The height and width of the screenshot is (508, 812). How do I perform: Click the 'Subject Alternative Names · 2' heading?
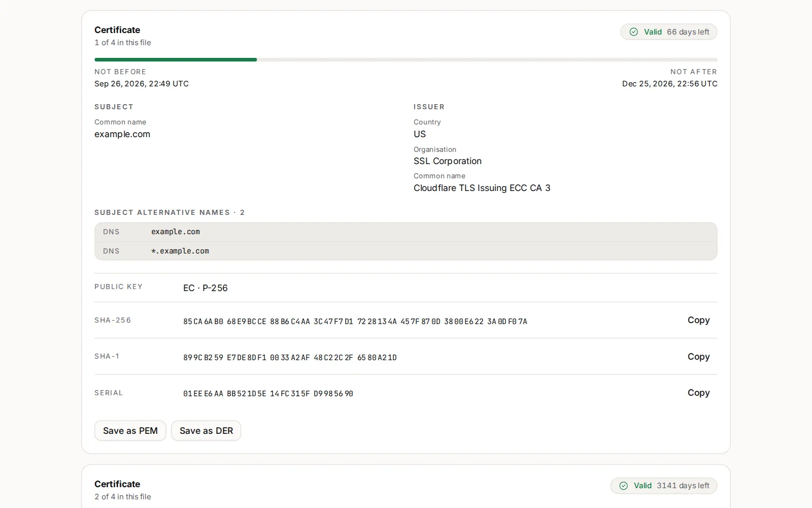pyautogui.click(x=170, y=212)
